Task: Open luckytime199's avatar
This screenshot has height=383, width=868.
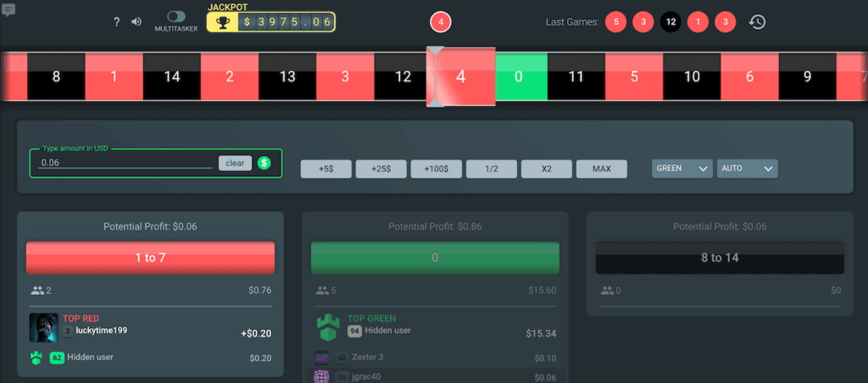Action: 44,328
